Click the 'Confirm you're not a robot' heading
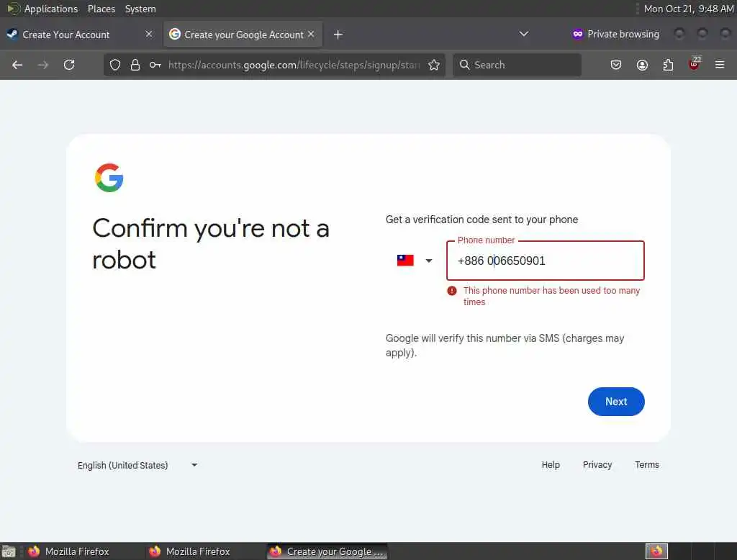Screen dimensions: 737x560 (211, 244)
